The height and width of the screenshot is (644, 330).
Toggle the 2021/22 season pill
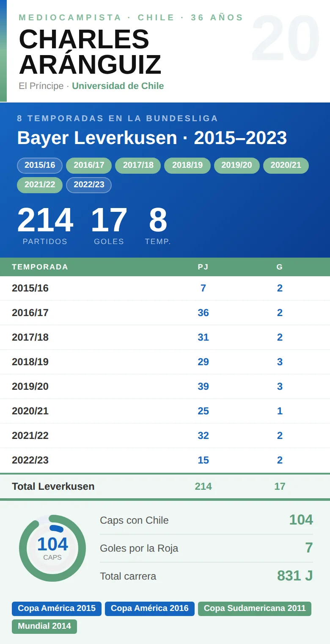tap(40, 185)
